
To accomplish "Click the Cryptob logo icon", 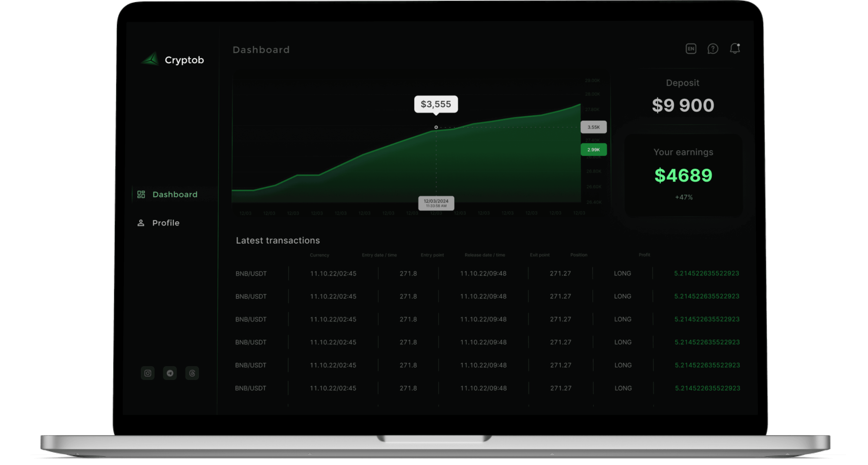I will click(x=150, y=59).
